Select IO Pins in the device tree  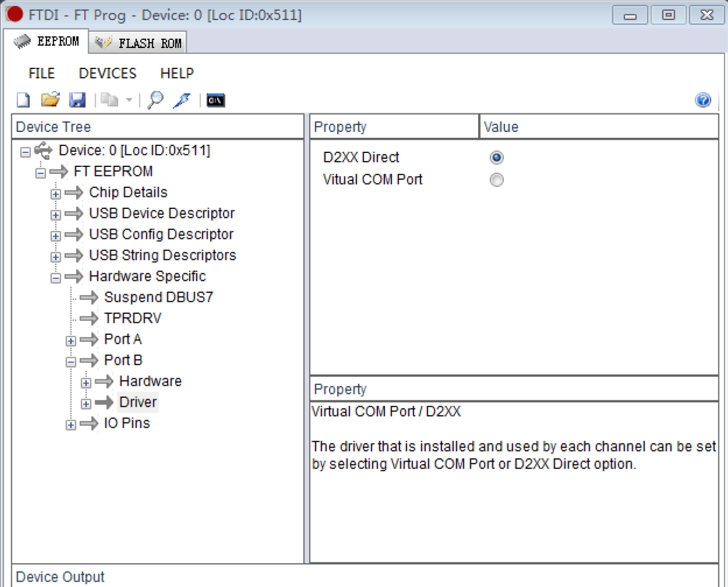[127, 423]
